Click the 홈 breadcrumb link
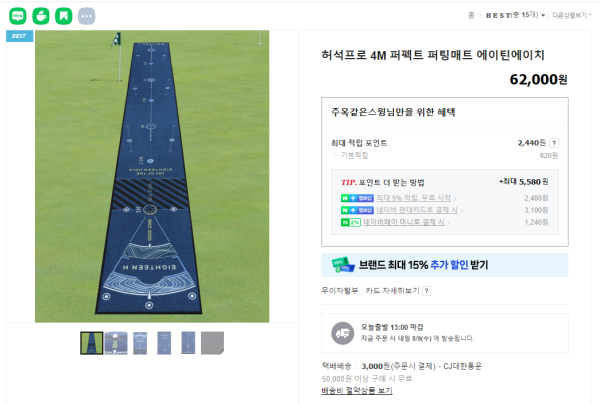The image size is (600, 404). tap(471, 15)
